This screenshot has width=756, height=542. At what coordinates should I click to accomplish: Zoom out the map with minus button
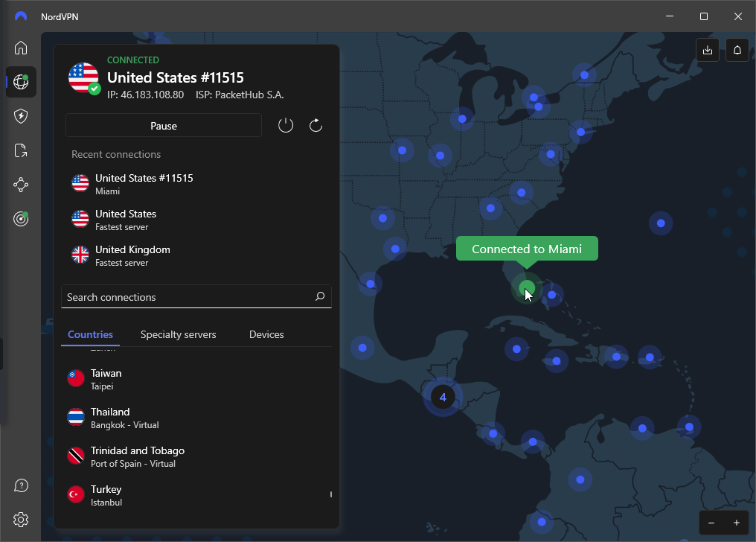click(711, 523)
